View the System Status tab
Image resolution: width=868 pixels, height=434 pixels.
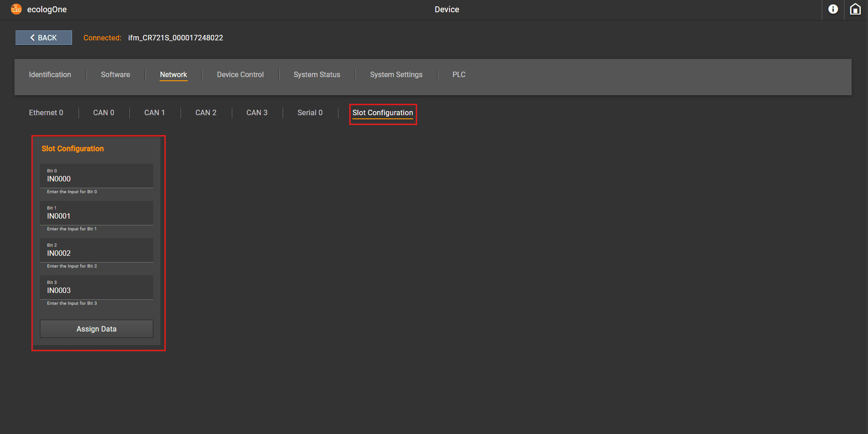coord(317,75)
